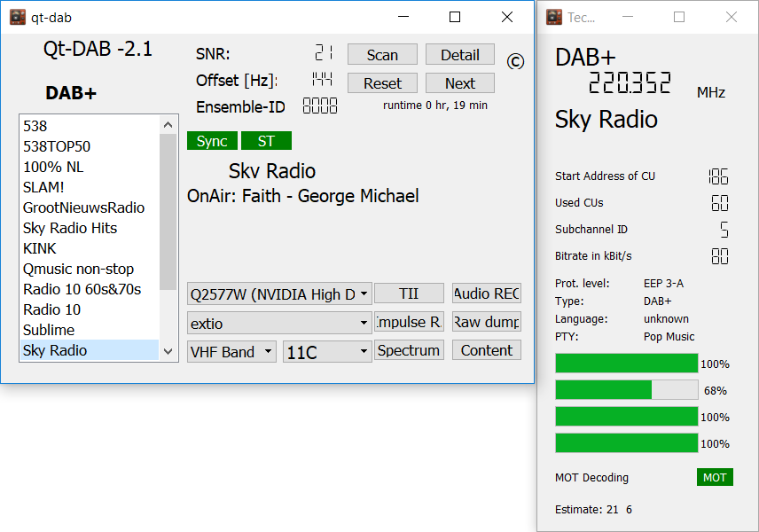
Task: Select station 538 in list
Action: 90,126
